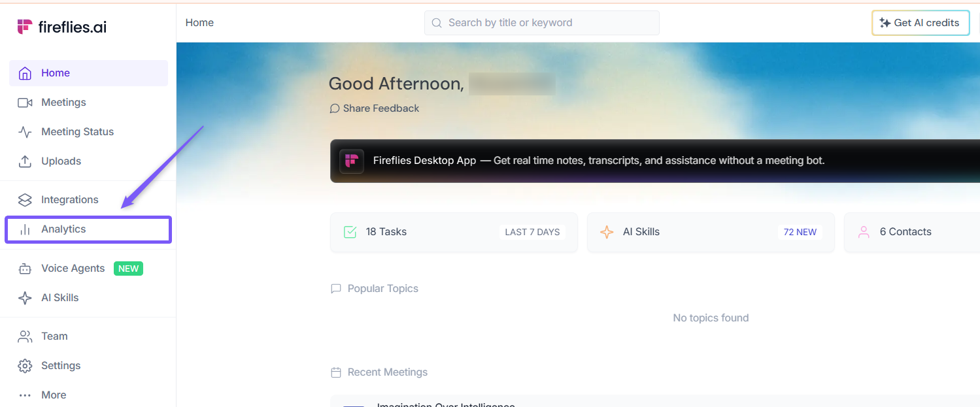Open the Analytics sidebar item
This screenshot has height=407, width=980.
(63, 229)
